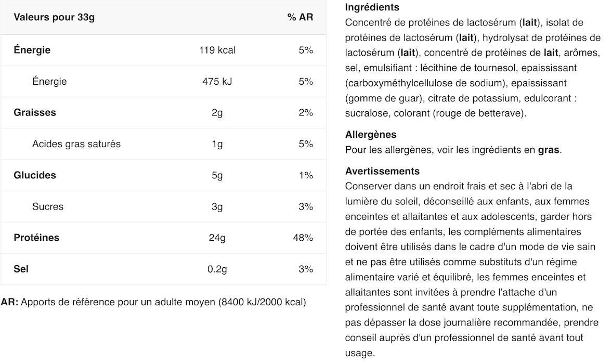612x364 pixels.
Task: Click the 'Valeurs pour 33g' table header
Action: (54, 18)
